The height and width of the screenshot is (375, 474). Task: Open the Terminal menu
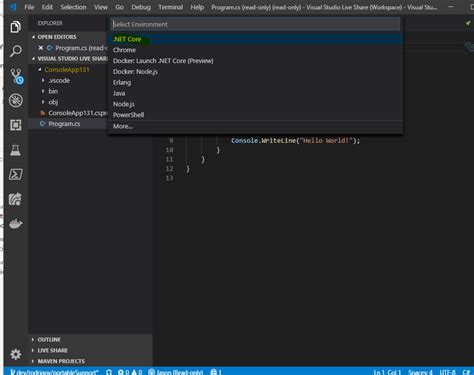click(x=170, y=7)
